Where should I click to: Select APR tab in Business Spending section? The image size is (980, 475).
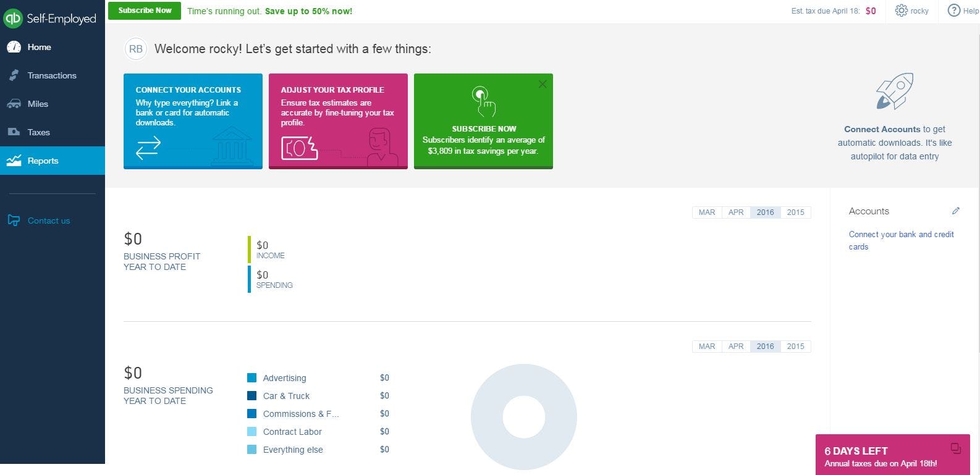click(x=736, y=347)
